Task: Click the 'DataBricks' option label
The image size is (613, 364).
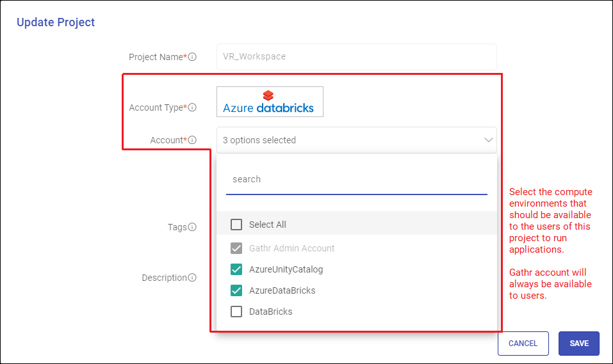Action: pyautogui.click(x=270, y=312)
